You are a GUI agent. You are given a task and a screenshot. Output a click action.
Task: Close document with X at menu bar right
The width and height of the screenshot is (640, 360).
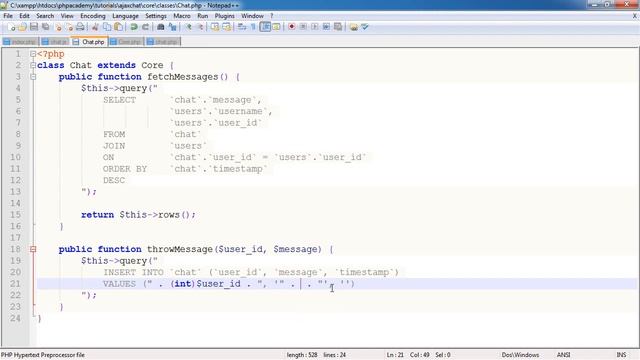click(x=635, y=16)
